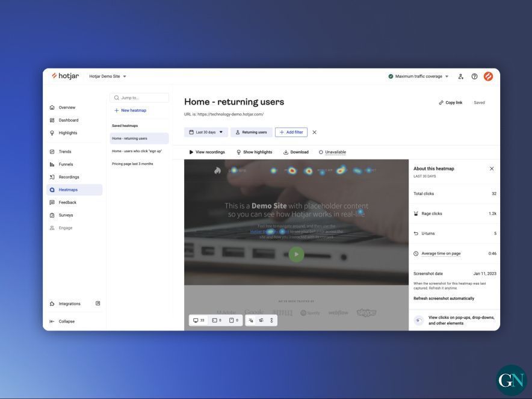Open the Last 30 days date dropdown
Screen dimensions: 532x399
pyautogui.click(x=206, y=132)
